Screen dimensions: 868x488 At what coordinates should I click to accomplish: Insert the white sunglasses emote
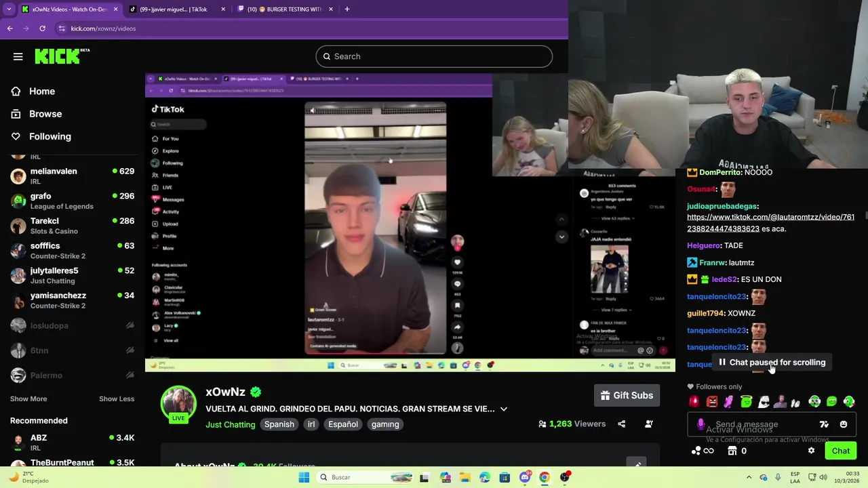[x=764, y=402]
